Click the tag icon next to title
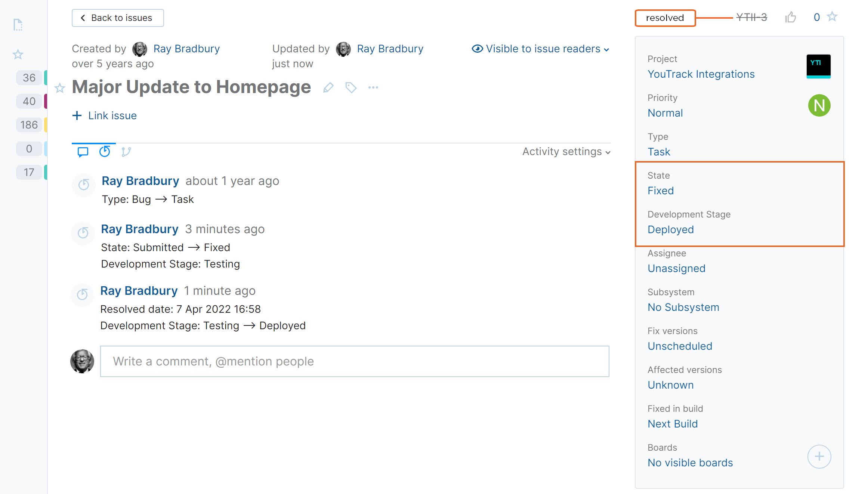Viewport: 868px width, 494px height. 350,87
